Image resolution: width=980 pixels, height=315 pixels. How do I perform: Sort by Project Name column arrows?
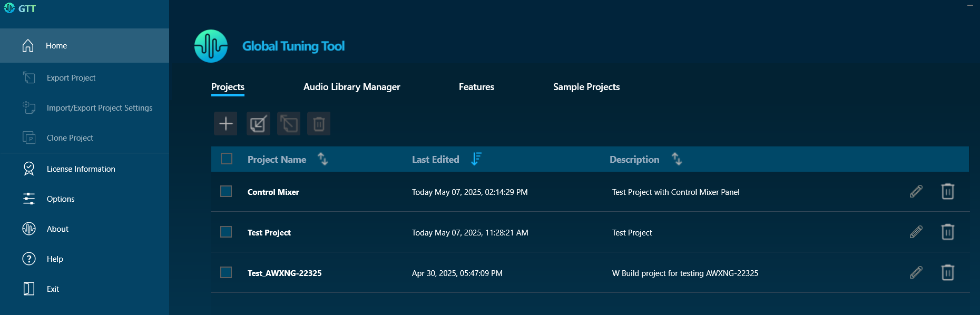[x=323, y=159]
